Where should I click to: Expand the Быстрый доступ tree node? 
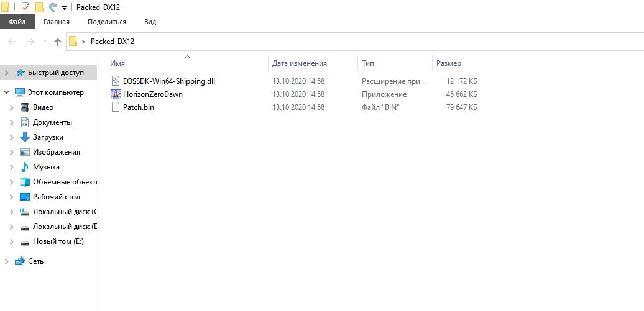click(6, 73)
